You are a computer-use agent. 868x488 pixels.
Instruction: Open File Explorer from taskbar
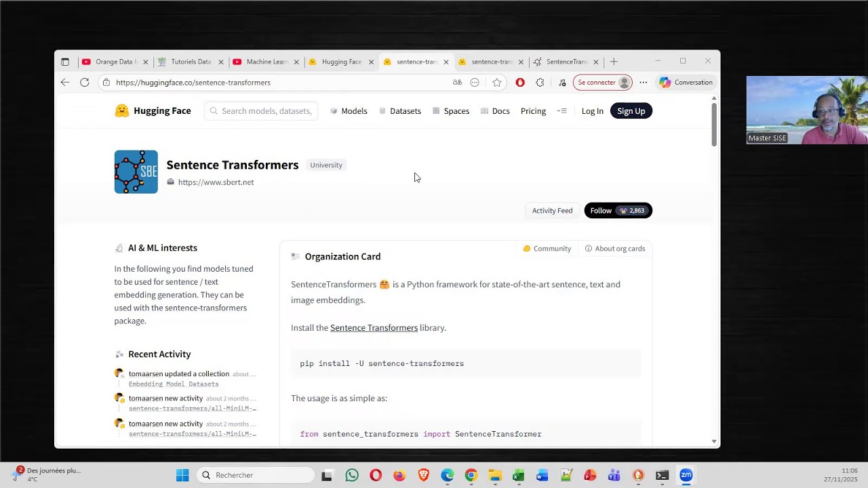pos(495,475)
